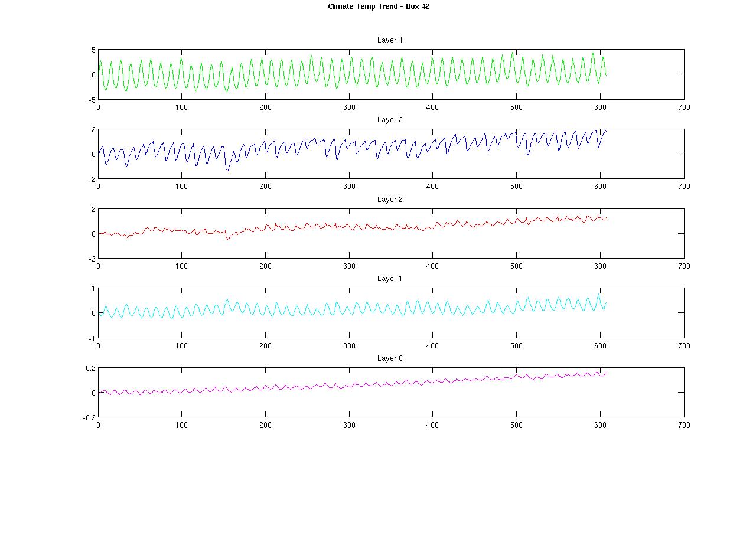Click the 'Layer 1' subplot title

[x=390, y=279]
